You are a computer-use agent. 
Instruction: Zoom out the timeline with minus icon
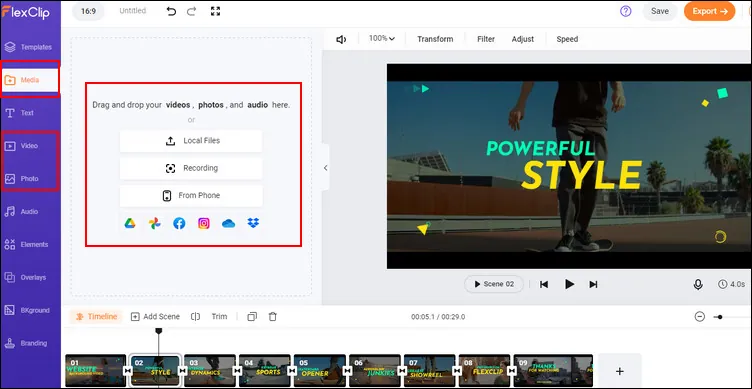(700, 317)
